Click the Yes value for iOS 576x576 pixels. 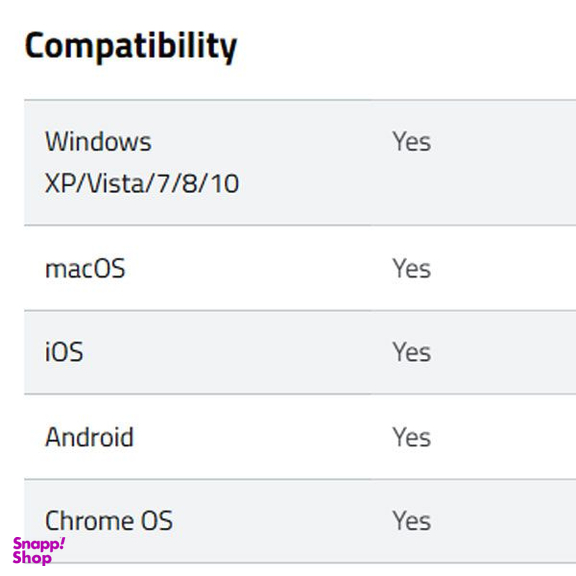pyautogui.click(x=411, y=352)
